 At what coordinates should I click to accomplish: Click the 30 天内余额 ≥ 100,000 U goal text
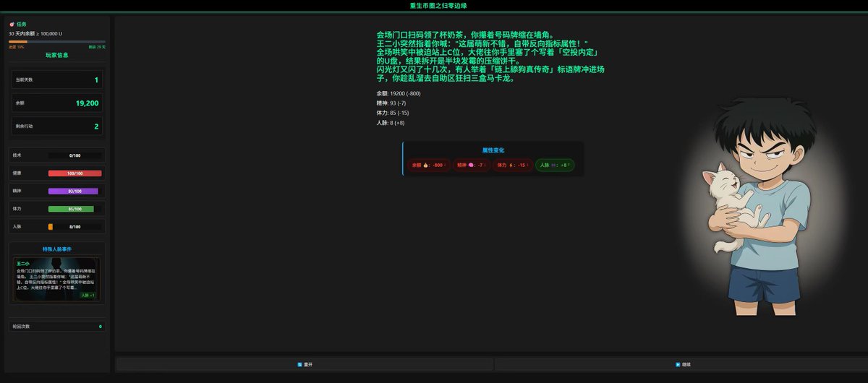point(35,33)
